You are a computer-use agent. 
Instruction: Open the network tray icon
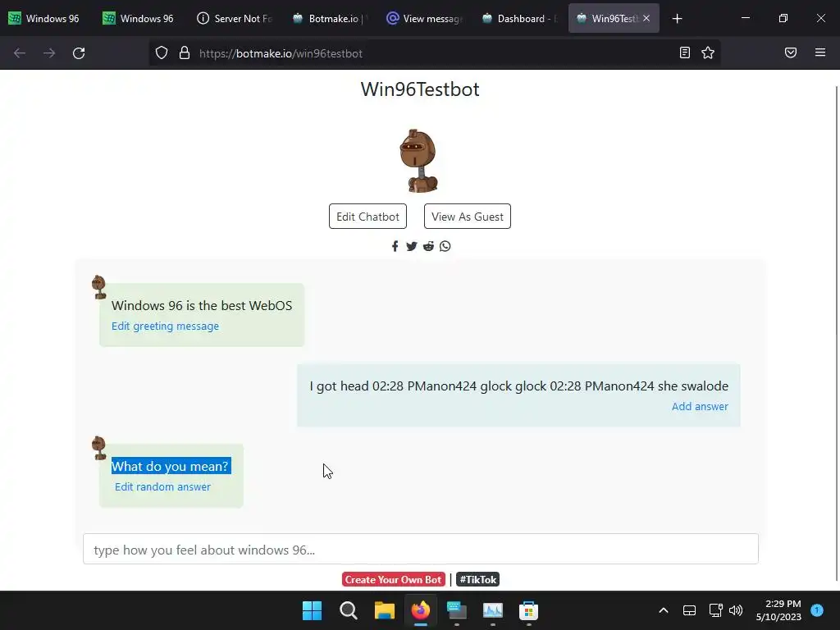[715, 610]
